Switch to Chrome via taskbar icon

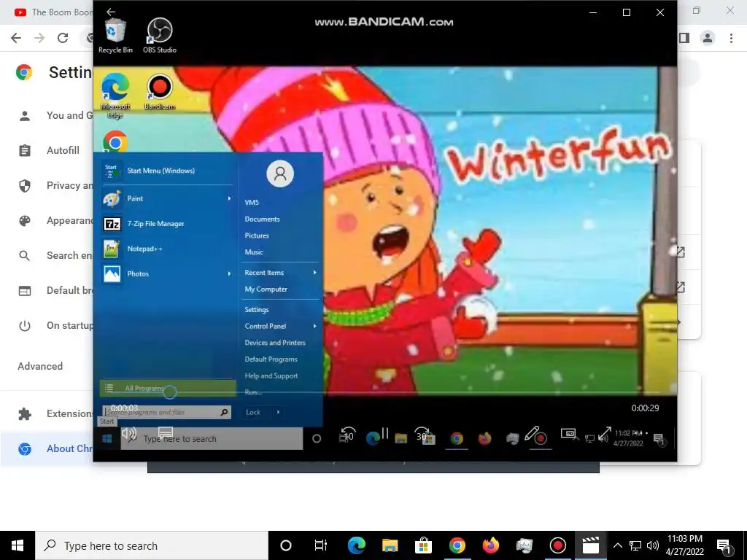click(457, 545)
